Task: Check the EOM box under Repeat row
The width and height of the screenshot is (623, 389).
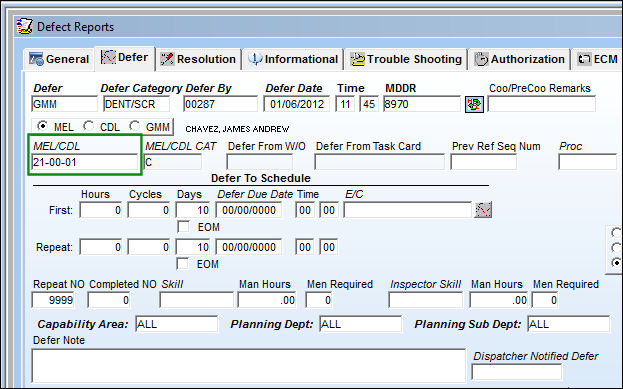Action: click(x=182, y=264)
